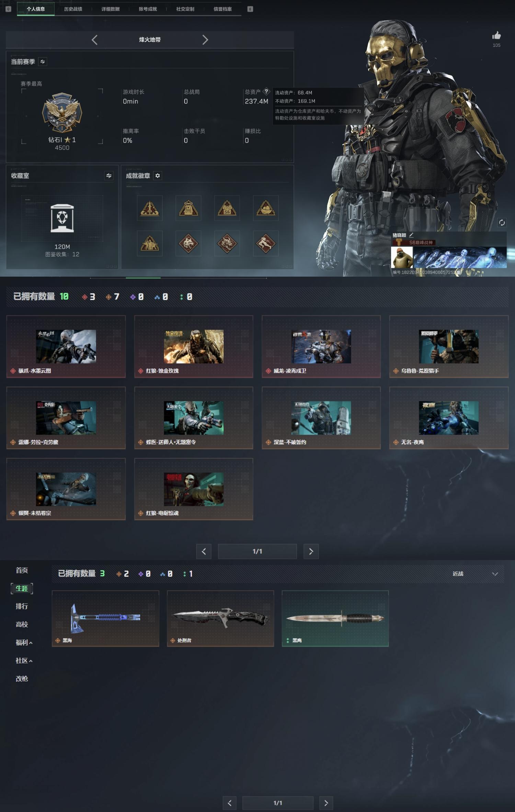Open the bird nest eggs triangle badge
This screenshot has height=812, width=515.
pyautogui.click(x=266, y=208)
